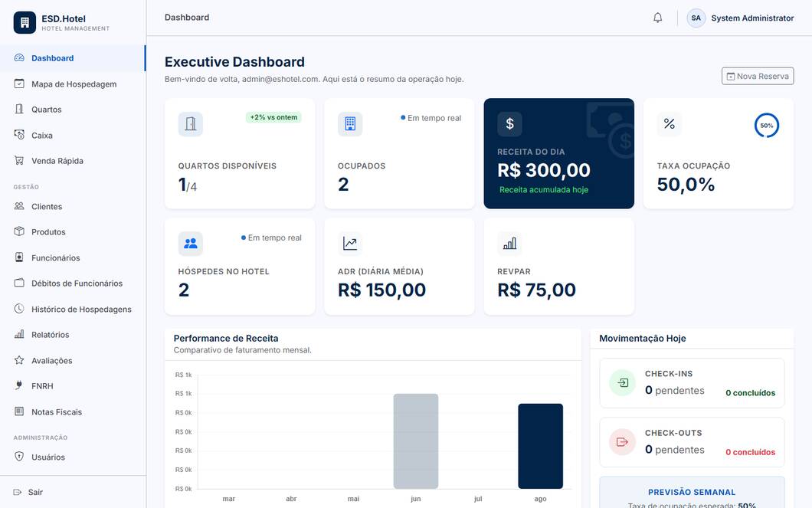Click the trend chart icon on ADR card

pos(350,244)
